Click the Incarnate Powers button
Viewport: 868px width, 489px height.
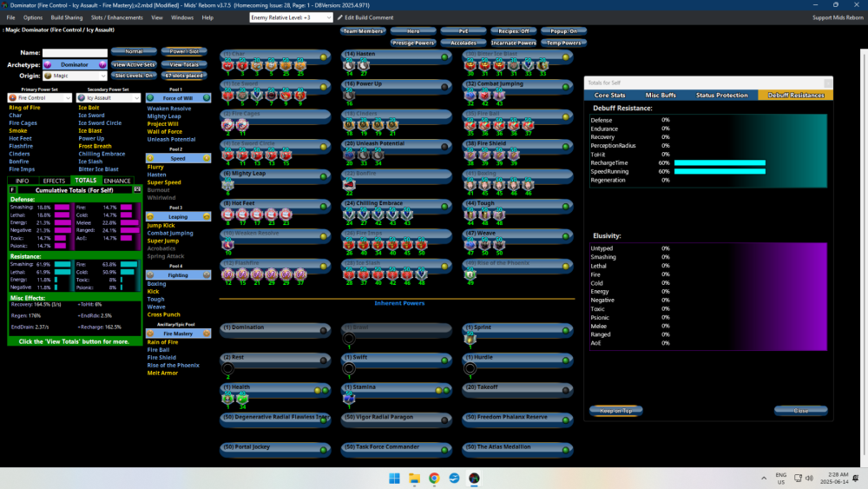click(x=513, y=43)
